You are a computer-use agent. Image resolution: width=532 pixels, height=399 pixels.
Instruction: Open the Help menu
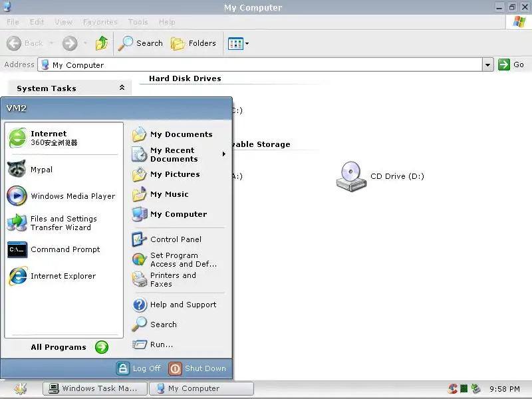pos(167,22)
